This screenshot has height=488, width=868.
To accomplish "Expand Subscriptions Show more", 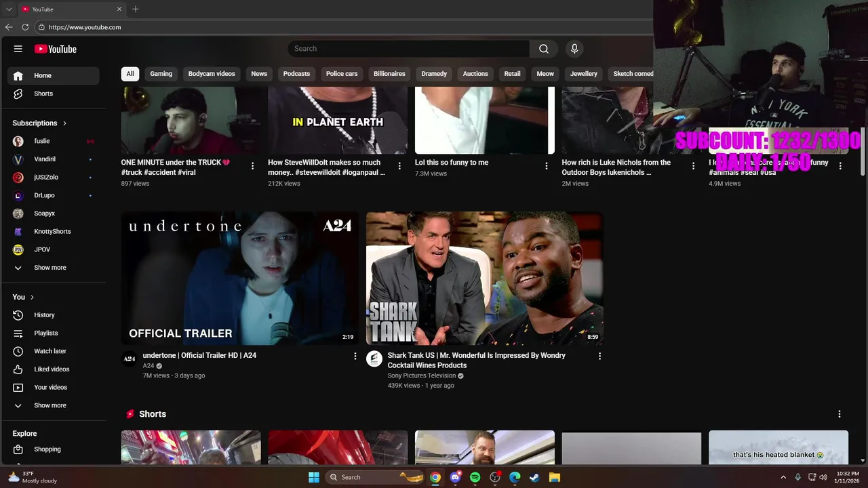I will point(54,268).
